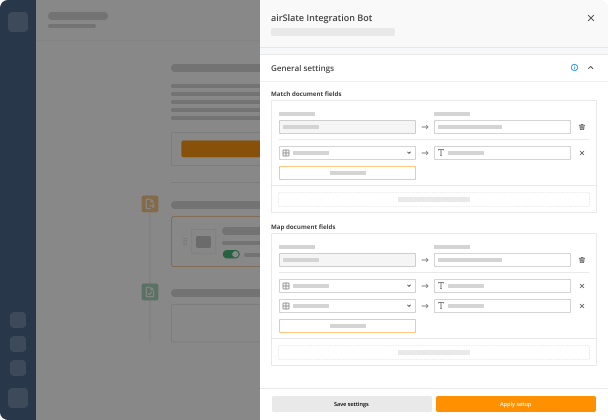Click the Save settings button
The height and width of the screenshot is (420, 608).
point(352,404)
